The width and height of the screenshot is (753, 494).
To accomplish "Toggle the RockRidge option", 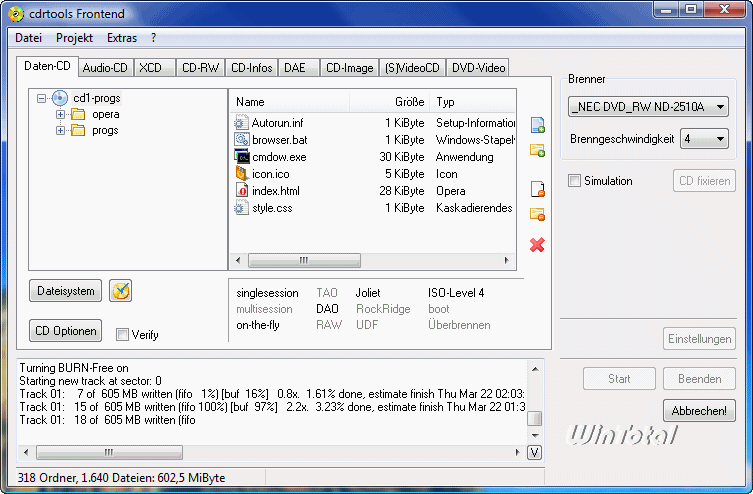I will coord(383,309).
